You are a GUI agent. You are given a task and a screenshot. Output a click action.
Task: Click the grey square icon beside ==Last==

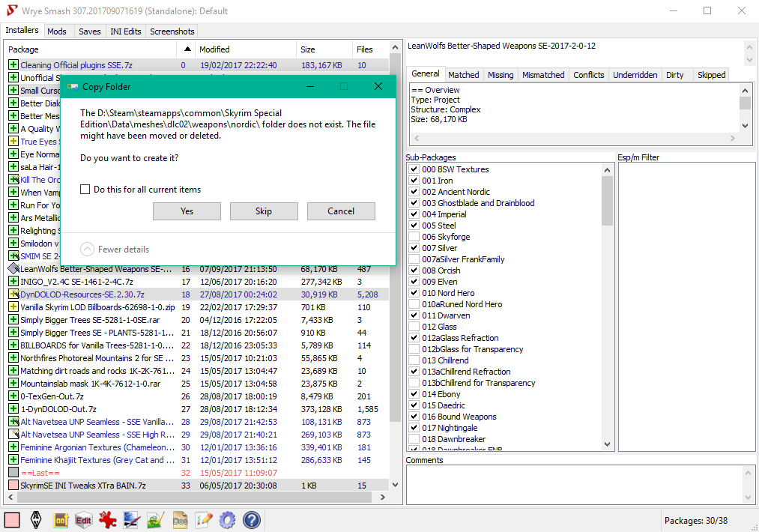click(13, 473)
